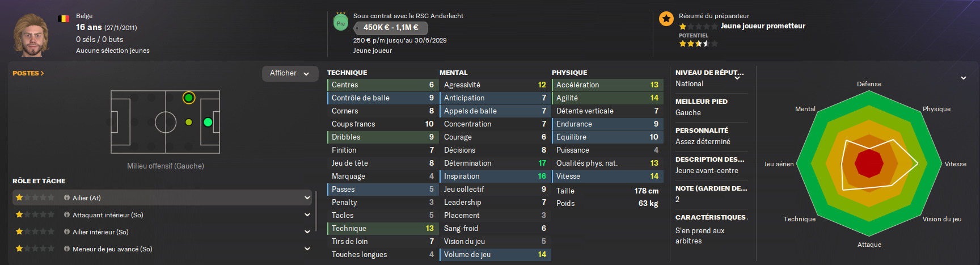Viewport: 980px width, 265px height.
Task: Open the POSTES link
Action: click(28, 73)
